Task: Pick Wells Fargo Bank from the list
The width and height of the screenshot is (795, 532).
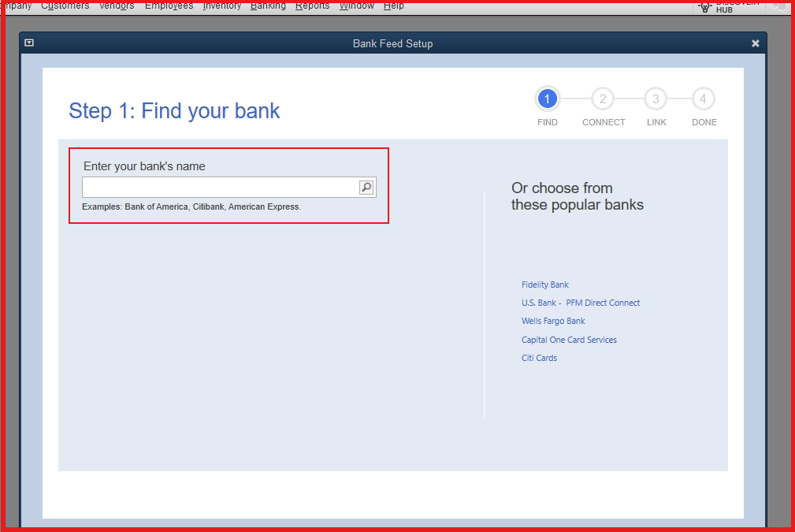Action: 552,321
